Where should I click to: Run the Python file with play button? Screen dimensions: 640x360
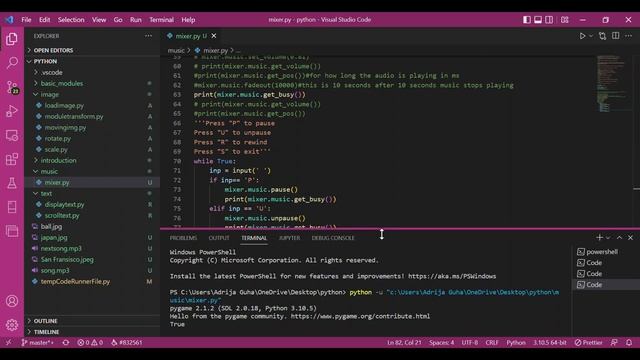582,36
